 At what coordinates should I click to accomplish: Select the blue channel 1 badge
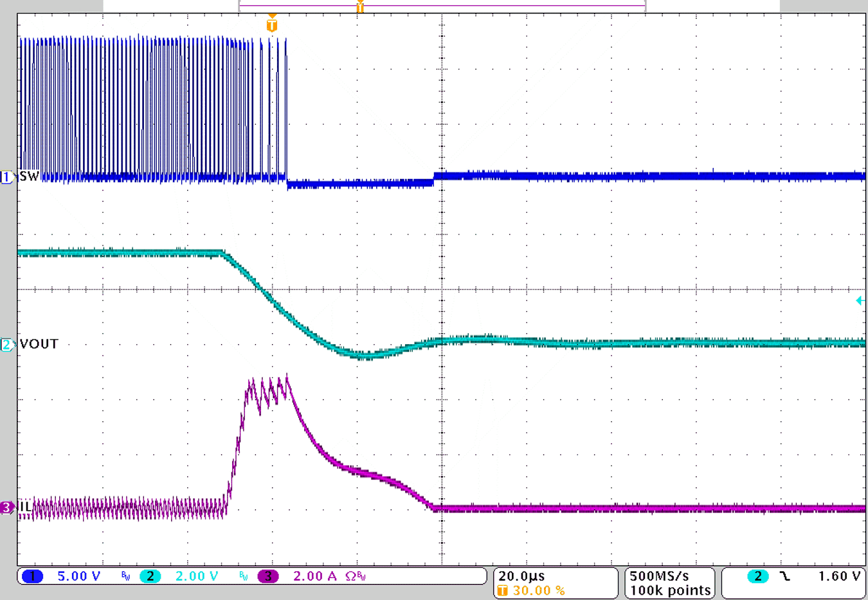pos(32,576)
